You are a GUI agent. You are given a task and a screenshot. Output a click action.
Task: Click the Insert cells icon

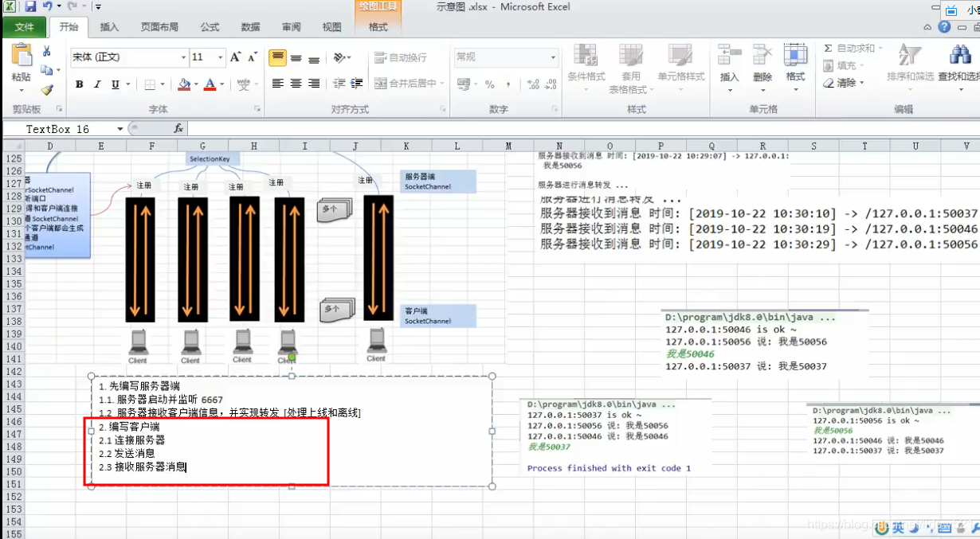coord(729,55)
